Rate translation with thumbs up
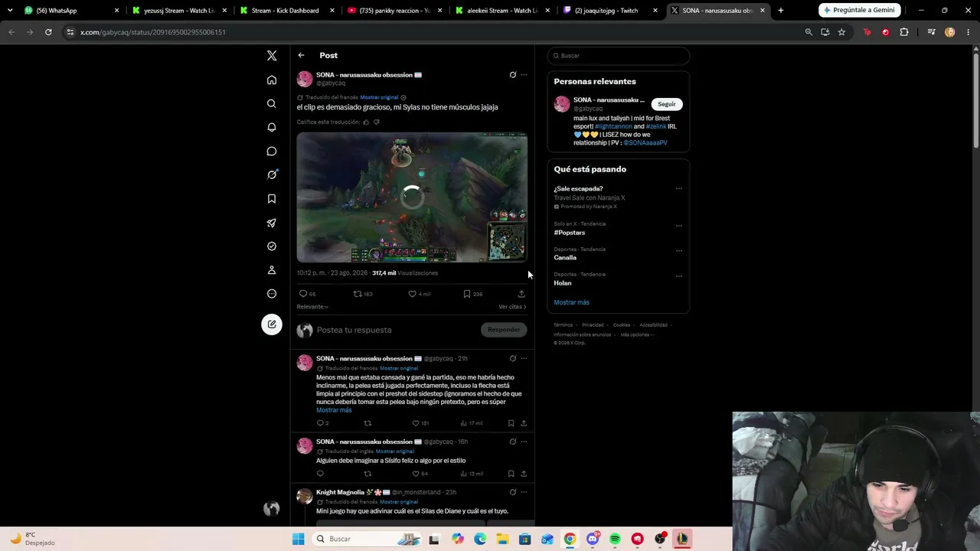The width and height of the screenshot is (980, 551). point(366,122)
